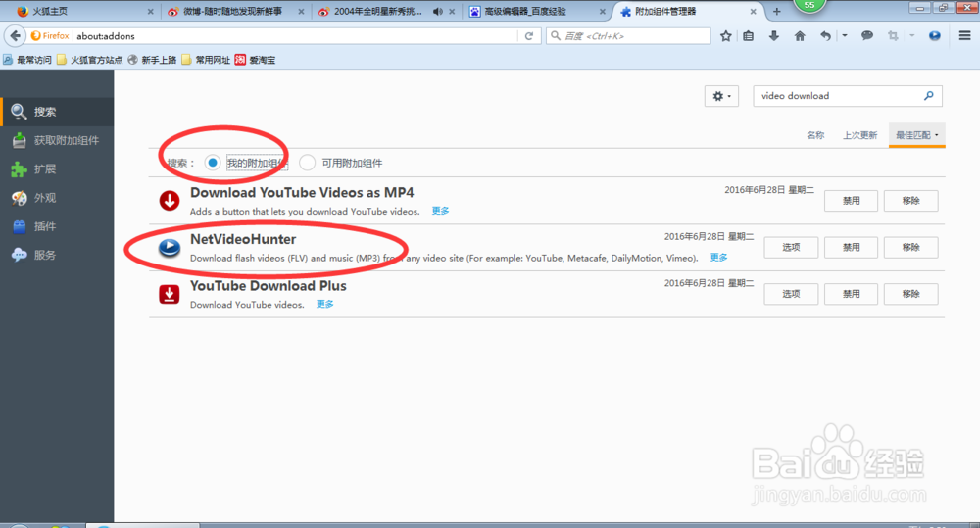Open 服务 services category
The height and width of the screenshot is (528, 980).
pyautogui.click(x=57, y=255)
